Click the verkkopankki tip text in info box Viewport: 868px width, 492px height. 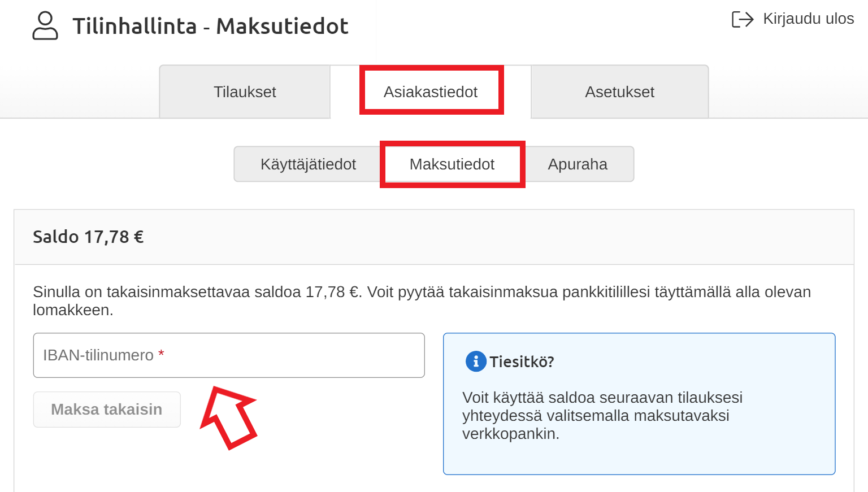[602, 416]
